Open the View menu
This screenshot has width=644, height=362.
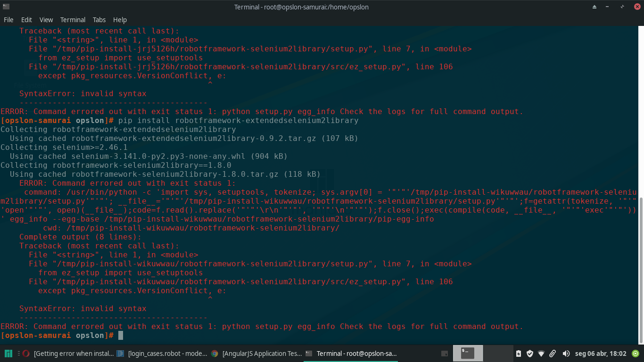(46, 20)
